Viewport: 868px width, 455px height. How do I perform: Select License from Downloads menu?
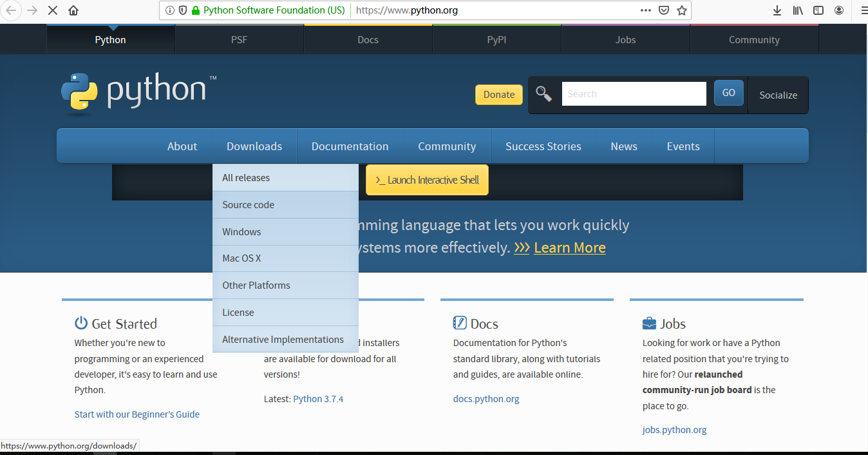(x=285, y=313)
